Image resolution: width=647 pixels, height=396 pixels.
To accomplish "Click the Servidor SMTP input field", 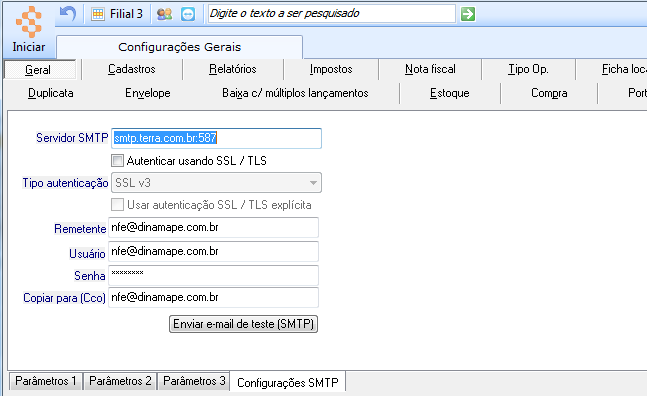I will click(x=216, y=138).
